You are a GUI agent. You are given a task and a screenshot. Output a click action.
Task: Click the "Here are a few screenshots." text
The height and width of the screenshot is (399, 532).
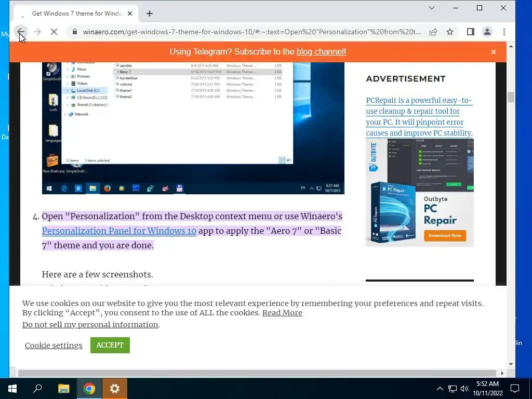tap(98, 274)
